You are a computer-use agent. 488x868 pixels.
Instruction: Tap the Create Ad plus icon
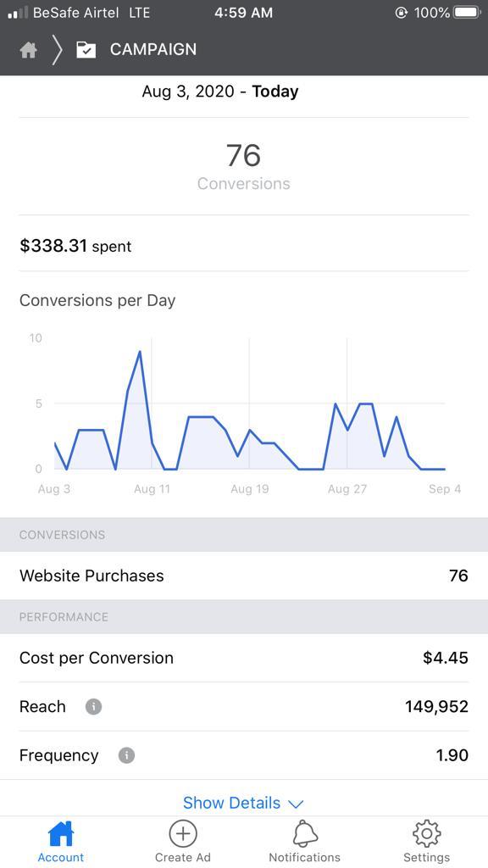pyautogui.click(x=183, y=834)
